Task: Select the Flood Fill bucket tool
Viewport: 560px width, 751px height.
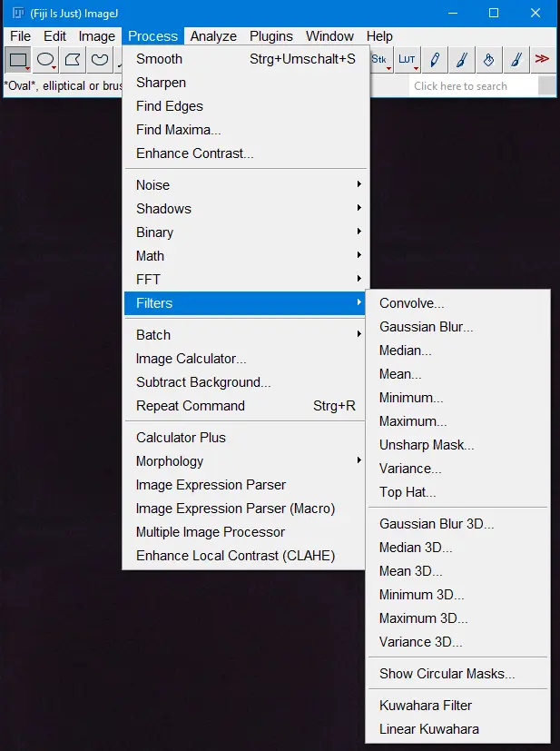Action: click(x=489, y=60)
